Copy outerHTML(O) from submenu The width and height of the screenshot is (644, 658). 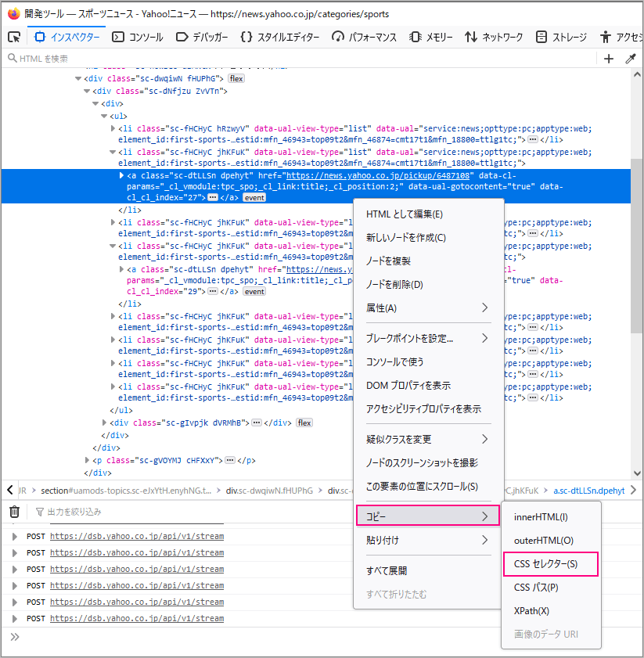point(551,541)
